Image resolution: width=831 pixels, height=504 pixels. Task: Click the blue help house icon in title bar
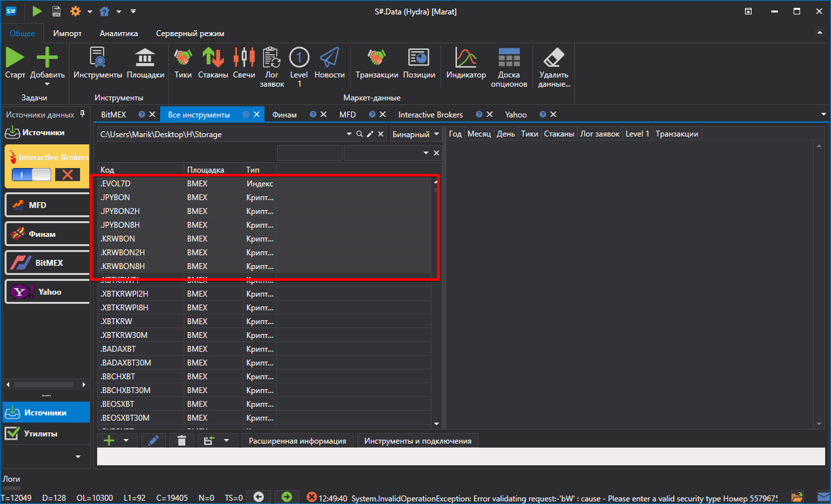pos(104,11)
